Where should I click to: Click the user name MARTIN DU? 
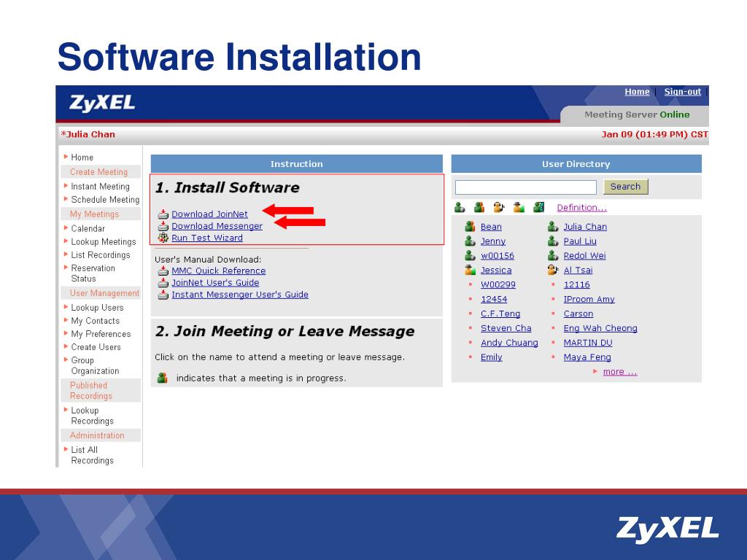coord(588,343)
